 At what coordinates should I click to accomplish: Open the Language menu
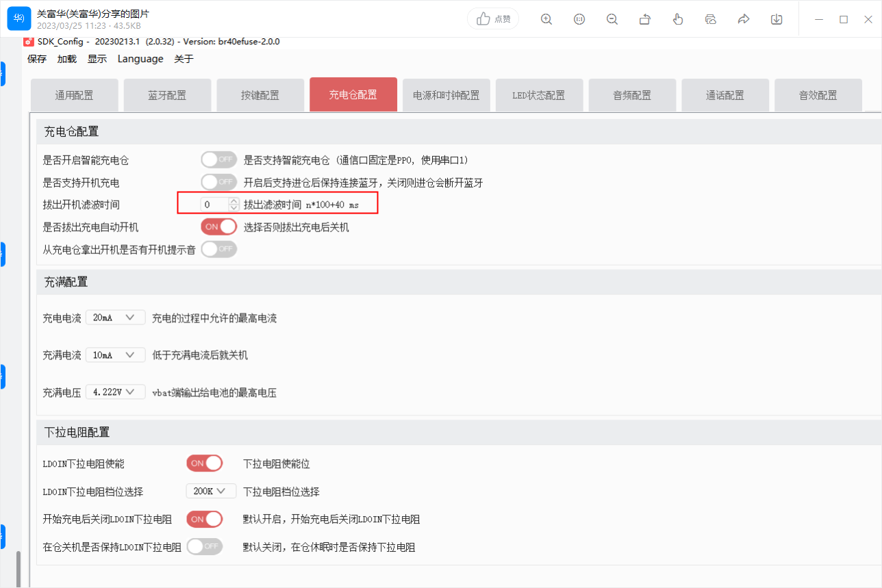click(x=140, y=59)
